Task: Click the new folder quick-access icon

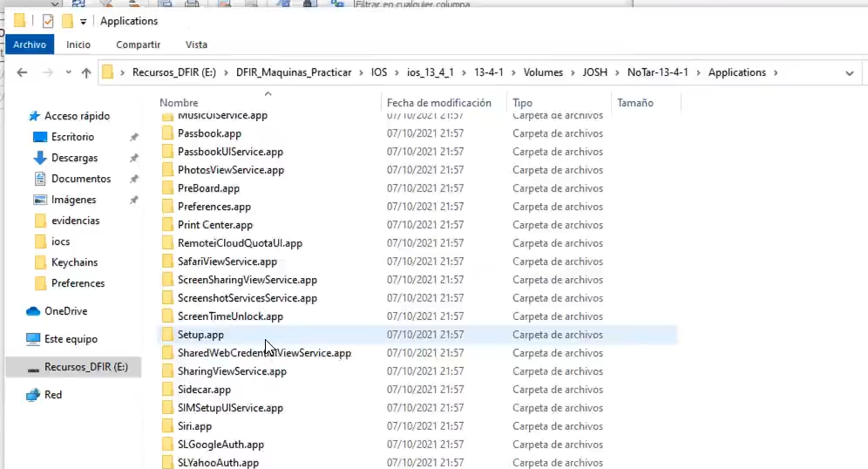Action: tap(67, 21)
